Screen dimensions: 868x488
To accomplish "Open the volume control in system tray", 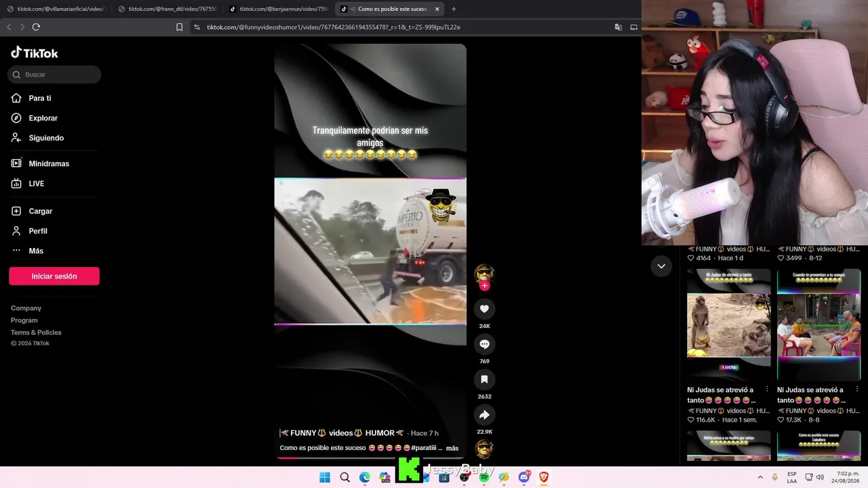I will pyautogui.click(x=819, y=477).
